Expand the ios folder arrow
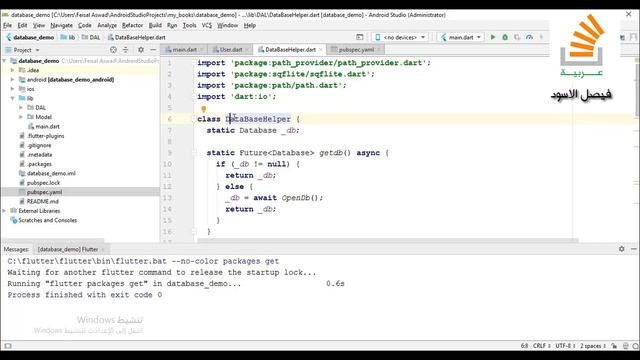640x360 pixels. coord(13,89)
